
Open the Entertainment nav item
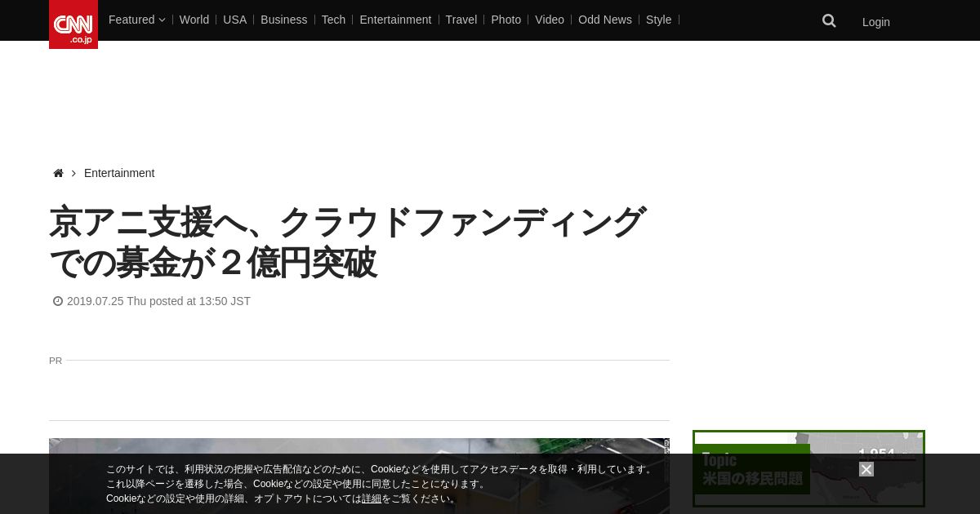tap(395, 20)
